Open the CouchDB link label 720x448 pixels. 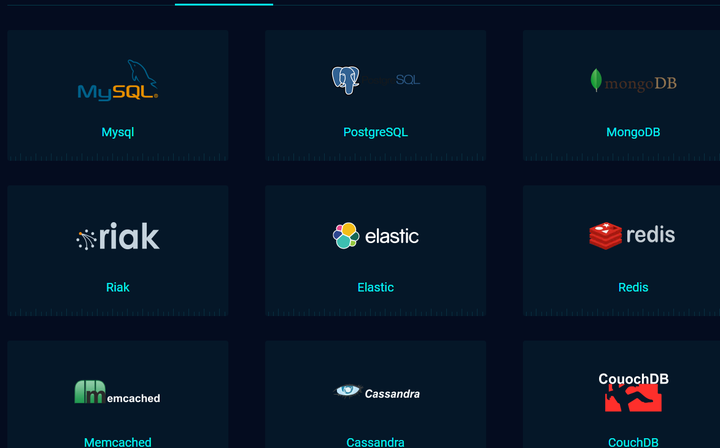tap(633, 442)
